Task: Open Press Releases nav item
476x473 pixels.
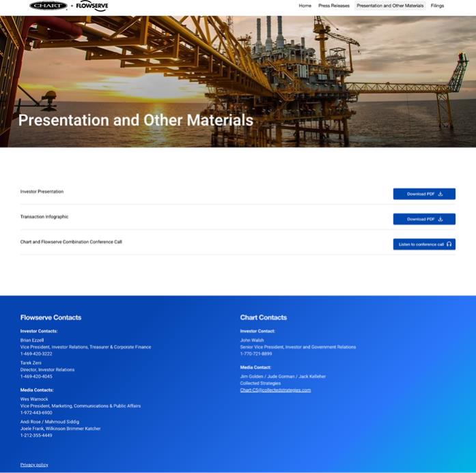Action: click(x=334, y=5)
